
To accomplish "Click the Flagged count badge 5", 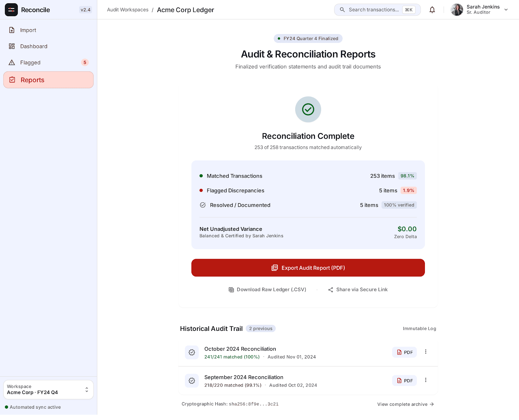I will [x=85, y=63].
